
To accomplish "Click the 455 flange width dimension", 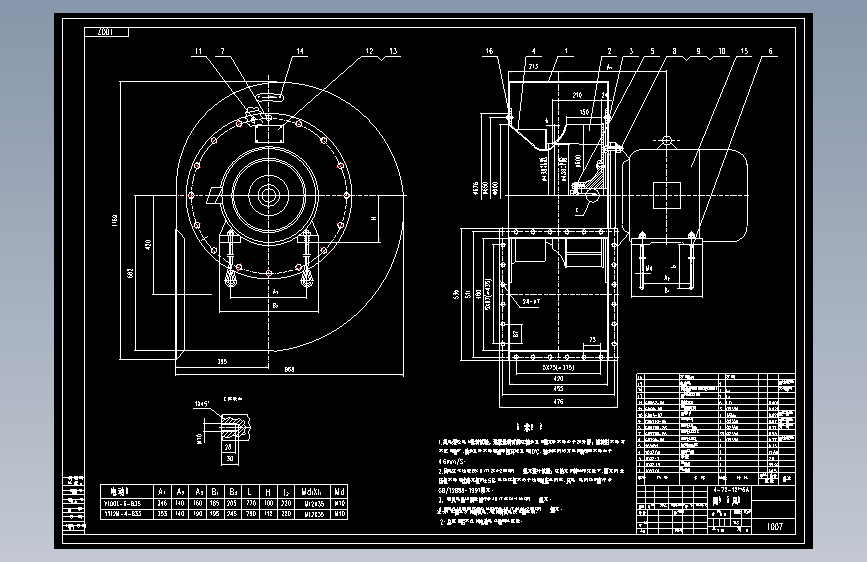I will point(558,389).
